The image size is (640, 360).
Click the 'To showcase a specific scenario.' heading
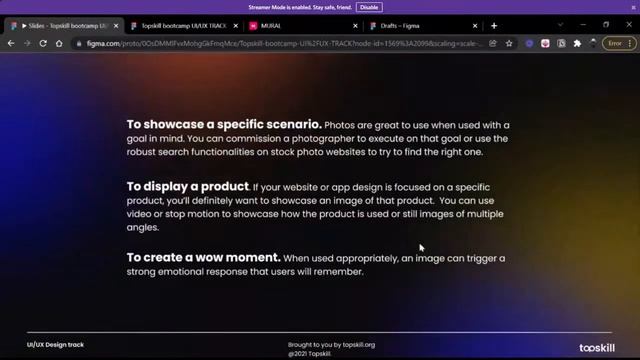tap(224, 124)
